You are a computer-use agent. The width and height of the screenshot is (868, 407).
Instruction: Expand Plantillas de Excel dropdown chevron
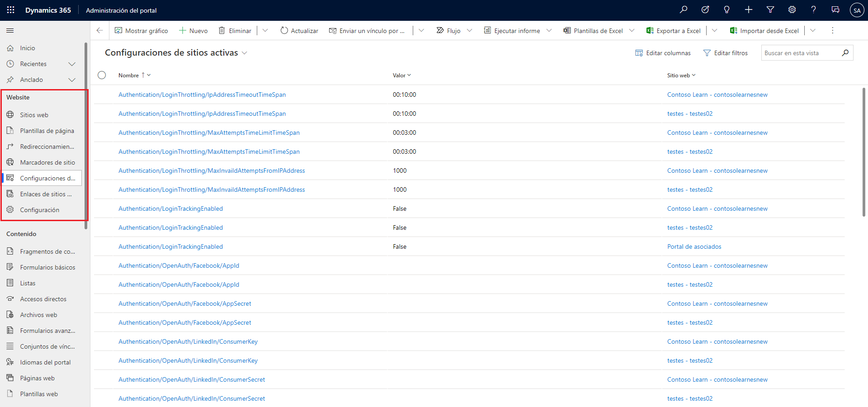tap(632, 30)
